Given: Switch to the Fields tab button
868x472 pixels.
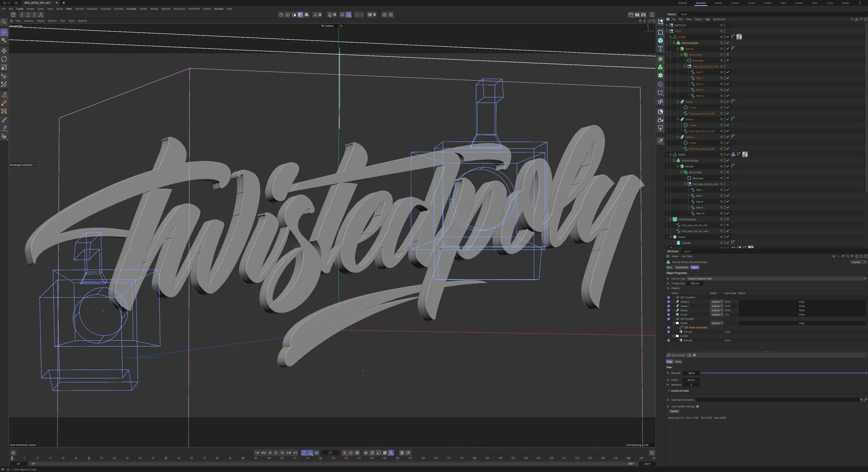Looking at the screenshot, I should click(x=678, y=362).
